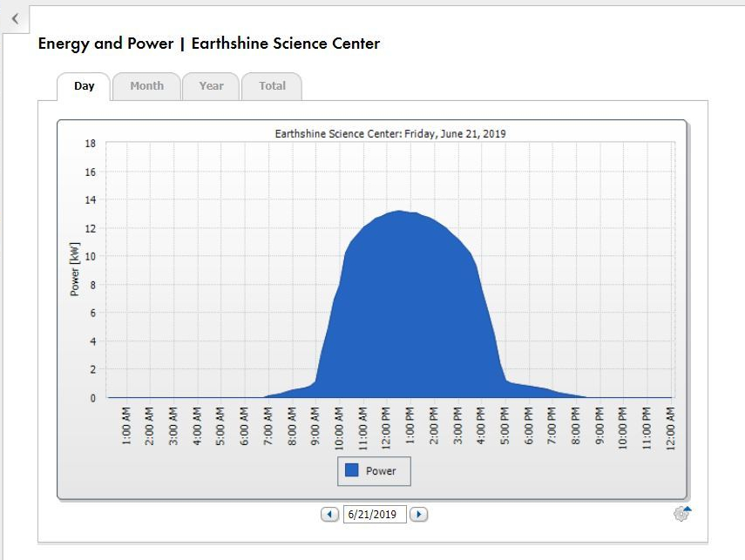Open the chart settings gear icon
The height and width of the screenshot is (560, 745).
pyautogui.click(x=681, y=514)
